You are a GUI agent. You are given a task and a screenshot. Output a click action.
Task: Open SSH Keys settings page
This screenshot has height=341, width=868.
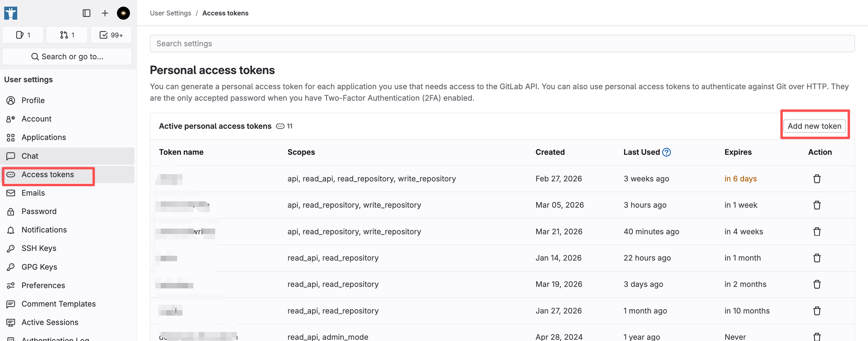(x=39, y=248)
